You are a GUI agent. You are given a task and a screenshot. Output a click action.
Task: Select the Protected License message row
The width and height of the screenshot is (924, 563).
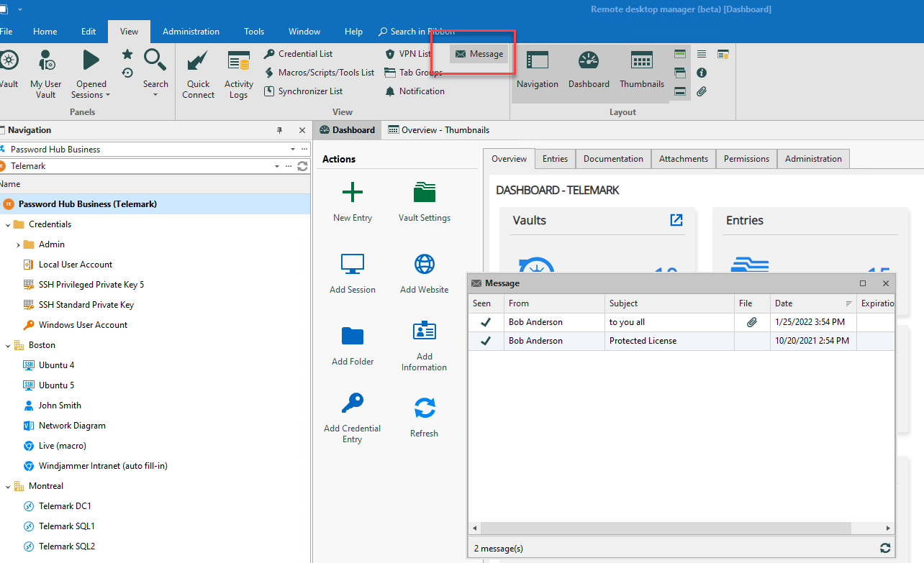click(642, 341)
